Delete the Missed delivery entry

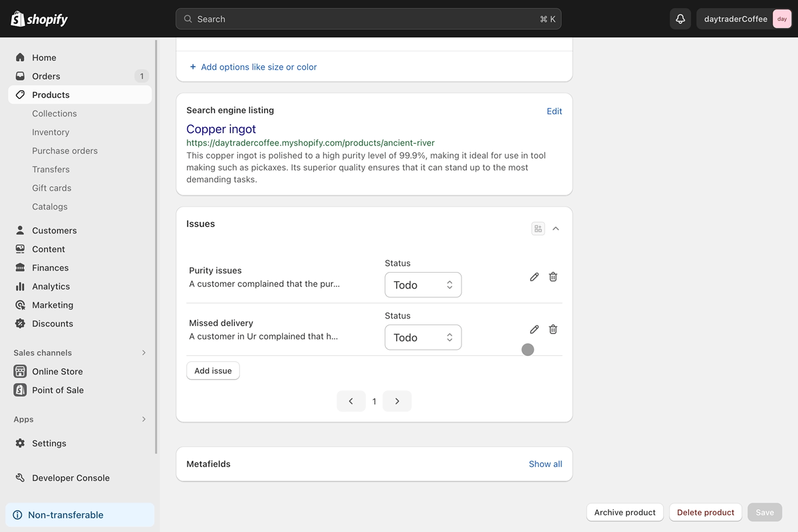(x=553, y=329)
